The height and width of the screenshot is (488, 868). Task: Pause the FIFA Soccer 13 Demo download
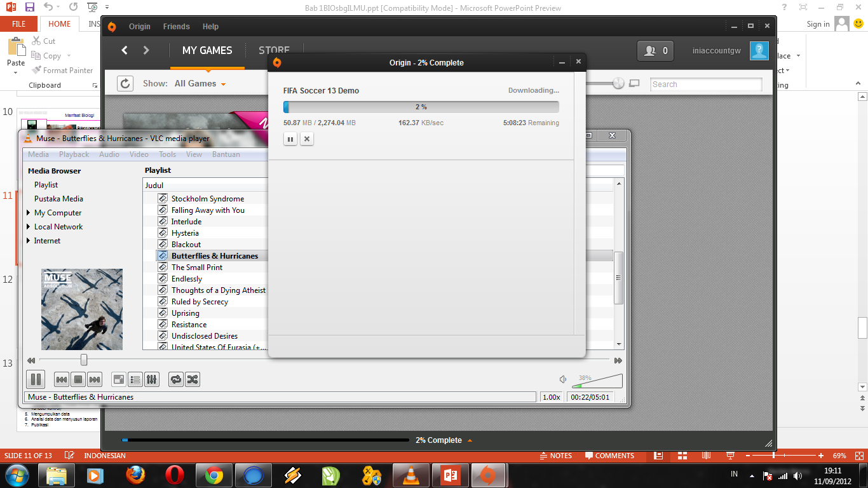point(290,139)
